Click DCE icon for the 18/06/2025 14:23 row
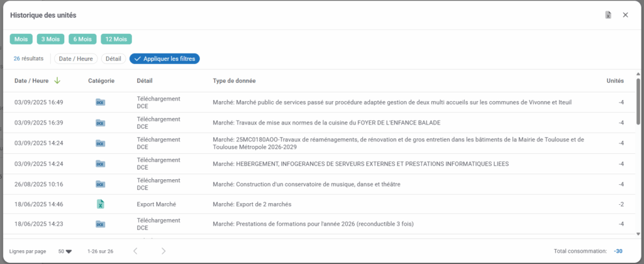The height and width of the screenshot is (264, 644). tap(100, 224)
